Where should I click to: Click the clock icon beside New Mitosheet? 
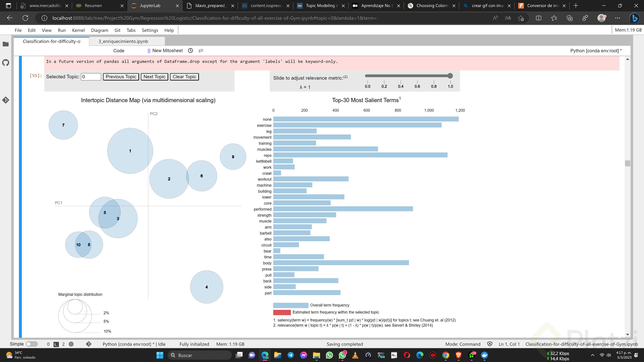coord(190,50)
